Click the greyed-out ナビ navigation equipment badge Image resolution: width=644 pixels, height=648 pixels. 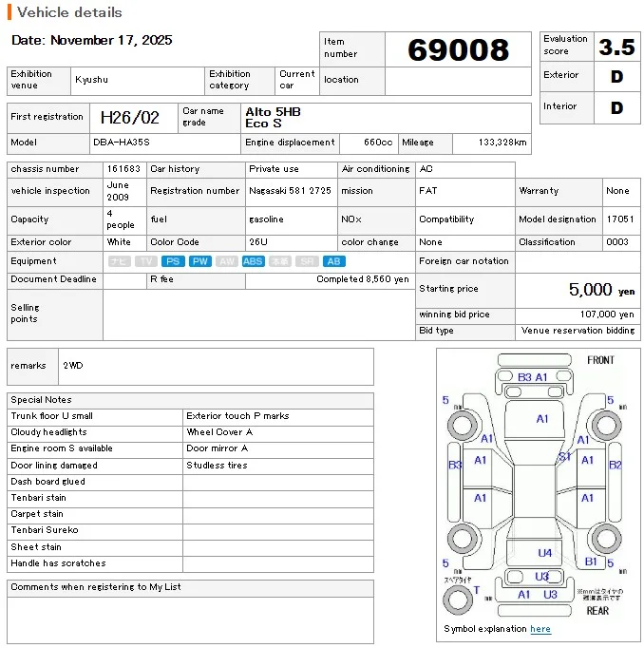(x=120, y=261)
